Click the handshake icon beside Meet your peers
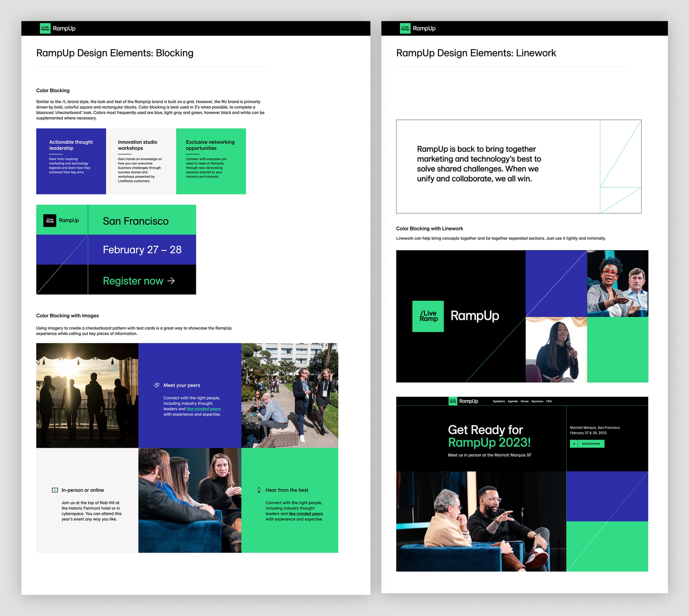 157,385
